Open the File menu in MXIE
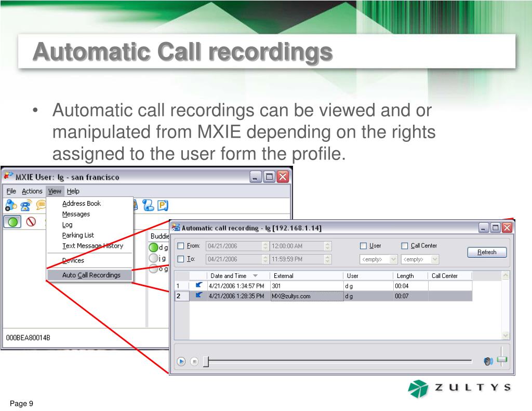Screen dimensions: 532x411 (11, 191)
